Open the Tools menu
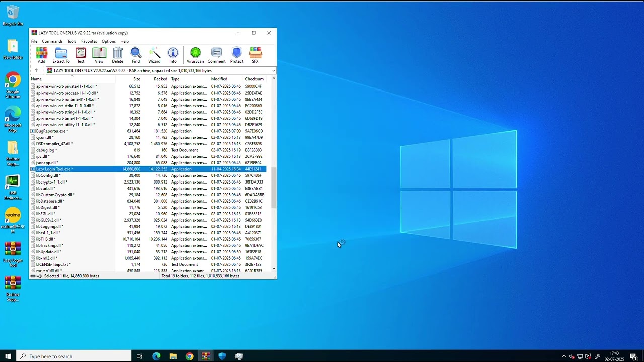The height and width of the screenshot is (362, 644). point(72,41)
